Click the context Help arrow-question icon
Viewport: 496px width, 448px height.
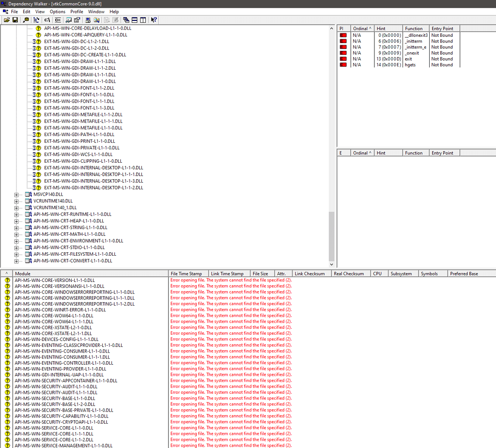pyautogui.click(x=154, y=20)
